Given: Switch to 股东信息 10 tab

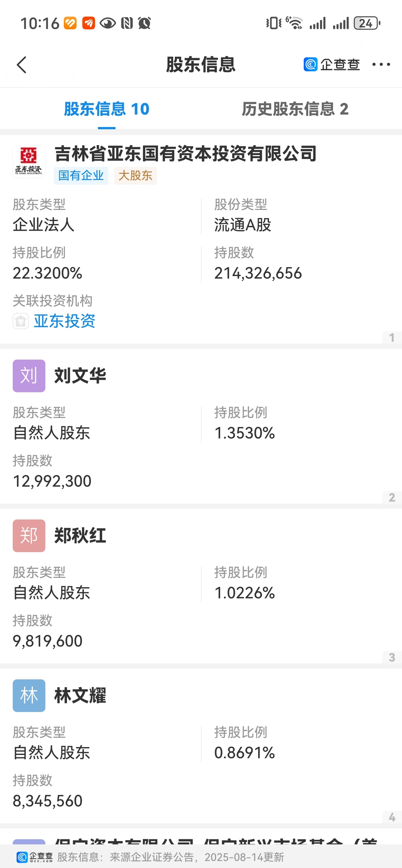Looking at the screenshot, I should pyautogui.click(x=107, y=109).
